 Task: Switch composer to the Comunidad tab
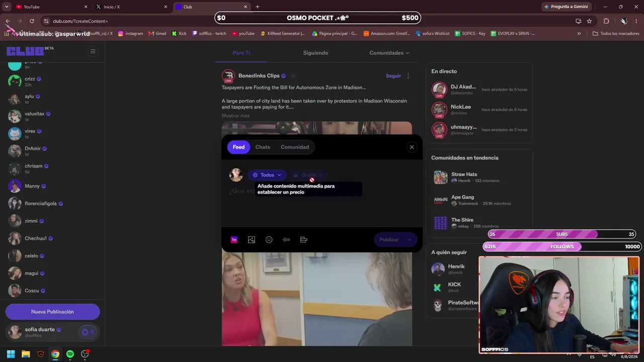point(295,147)
